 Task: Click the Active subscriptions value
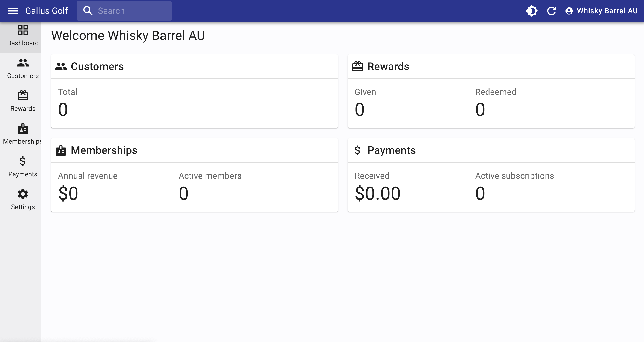[480, 193]
